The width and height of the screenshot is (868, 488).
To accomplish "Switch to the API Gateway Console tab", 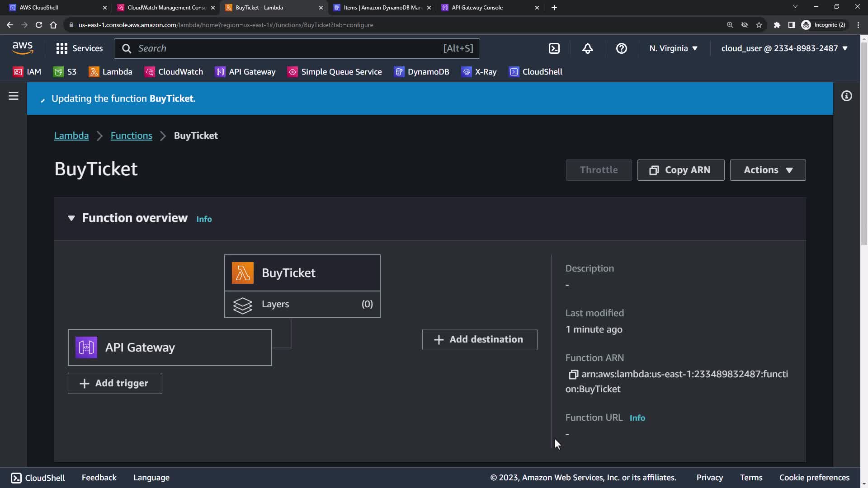I will click(x=477, y=8).
